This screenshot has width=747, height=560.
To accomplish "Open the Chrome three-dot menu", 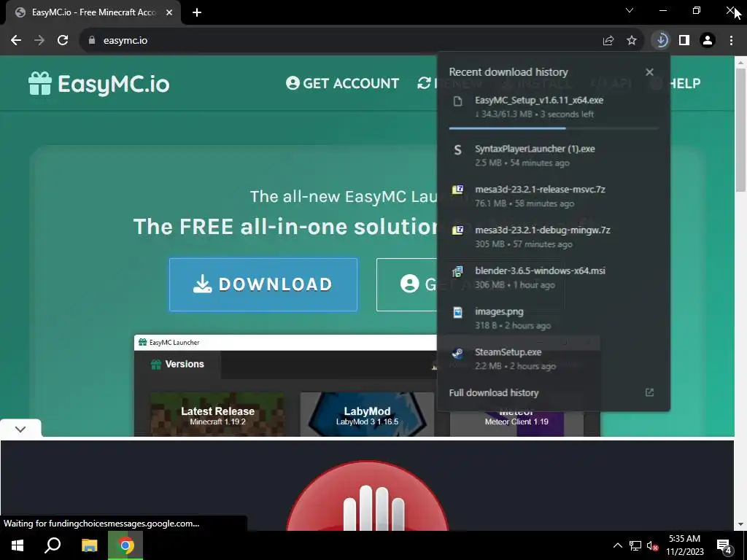I will click(x=731, y=41).
